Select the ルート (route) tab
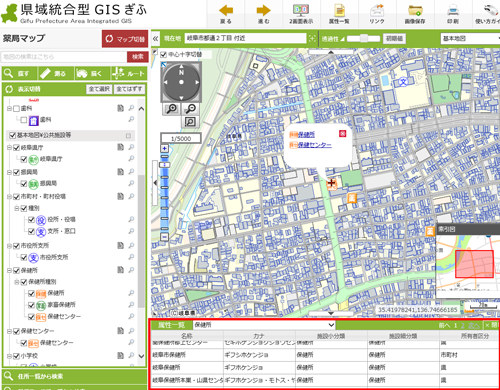 pos(129,73)
